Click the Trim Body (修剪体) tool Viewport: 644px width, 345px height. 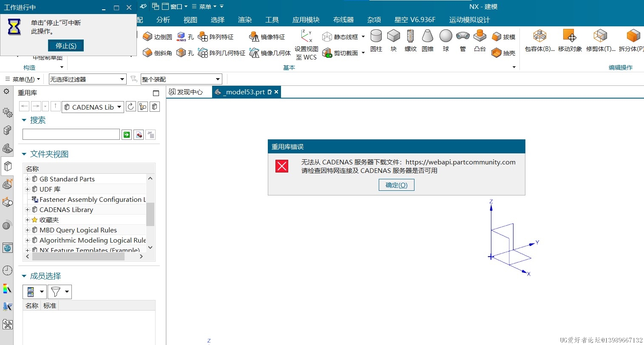click(601, 41)
